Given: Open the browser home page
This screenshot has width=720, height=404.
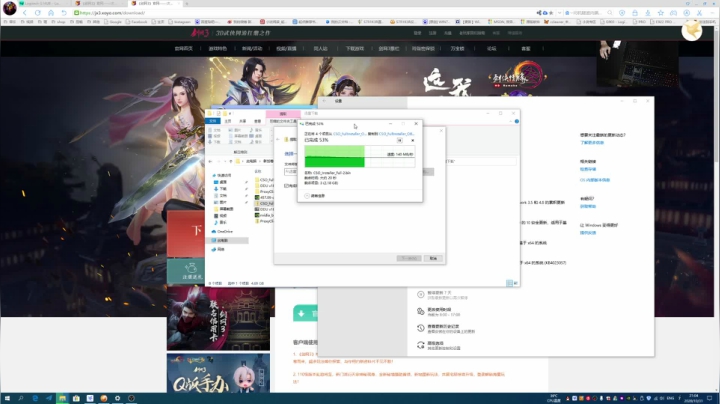Looking at the screenshot, I should click(x=51, y=13).
